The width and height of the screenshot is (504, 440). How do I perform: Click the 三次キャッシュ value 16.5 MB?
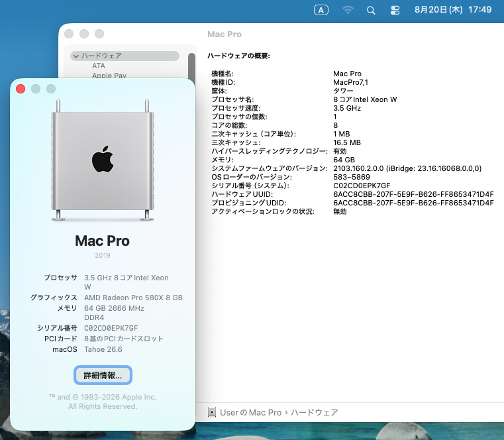point(347,142)
